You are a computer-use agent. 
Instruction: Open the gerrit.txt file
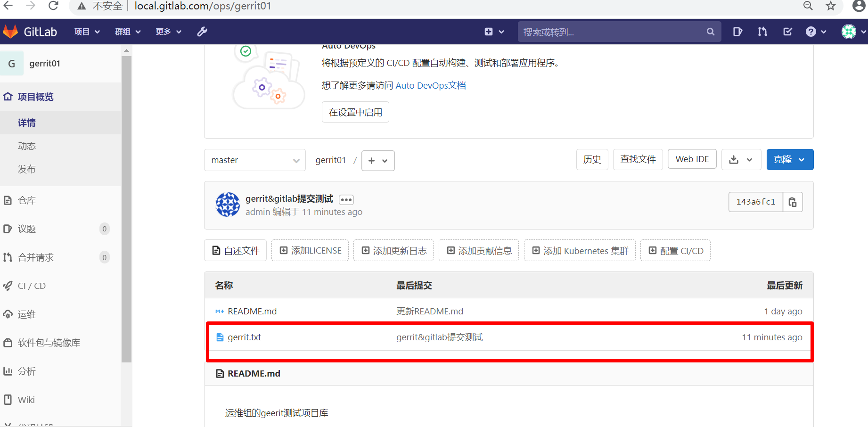(x=244, y=337)
